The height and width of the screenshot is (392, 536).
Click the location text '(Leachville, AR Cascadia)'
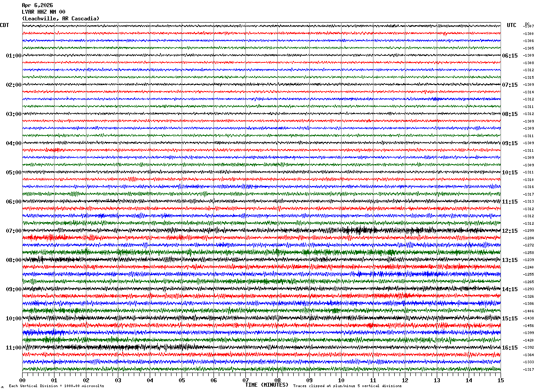tap(61, 19)
